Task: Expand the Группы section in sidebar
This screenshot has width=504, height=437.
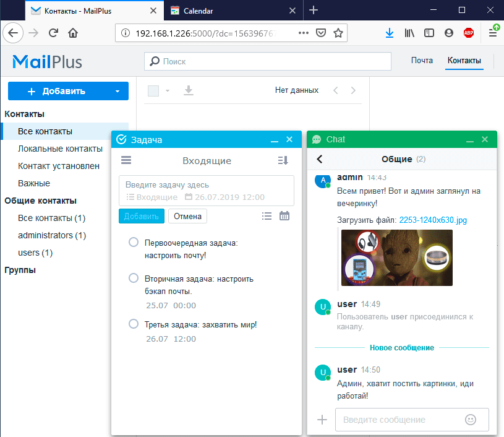Action: coord(20,270)
